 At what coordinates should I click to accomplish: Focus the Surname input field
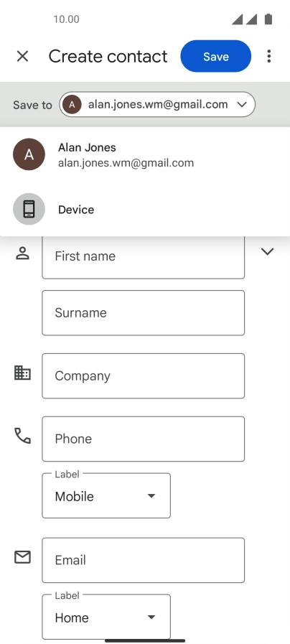(144, 313)
